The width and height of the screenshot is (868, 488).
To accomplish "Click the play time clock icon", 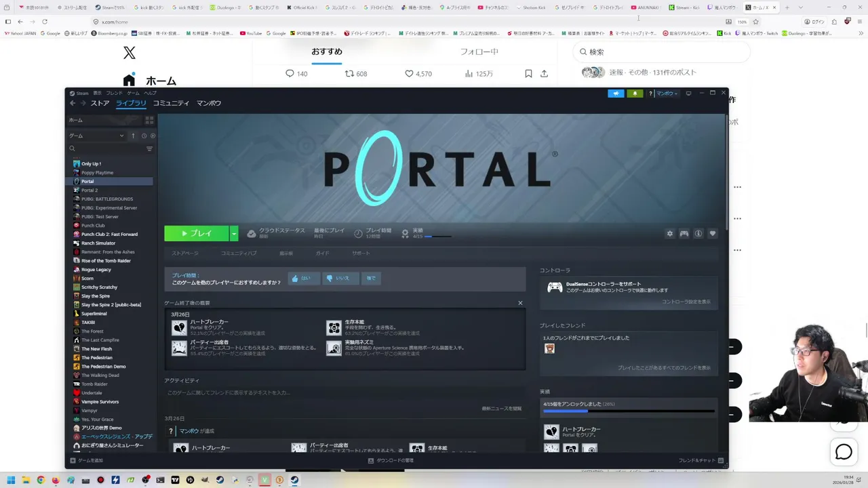I will [358, 233].
